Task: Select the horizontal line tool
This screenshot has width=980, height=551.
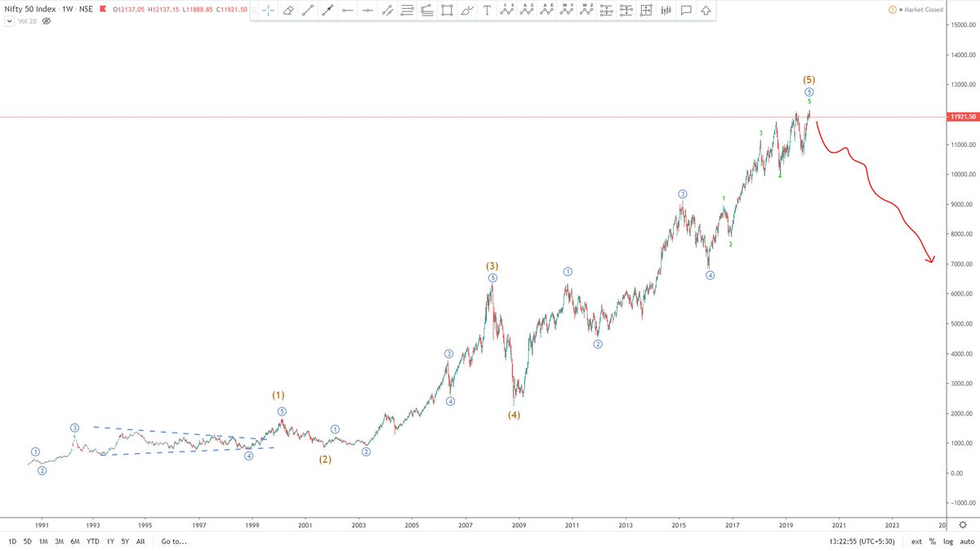Action: tap(347, 11)
